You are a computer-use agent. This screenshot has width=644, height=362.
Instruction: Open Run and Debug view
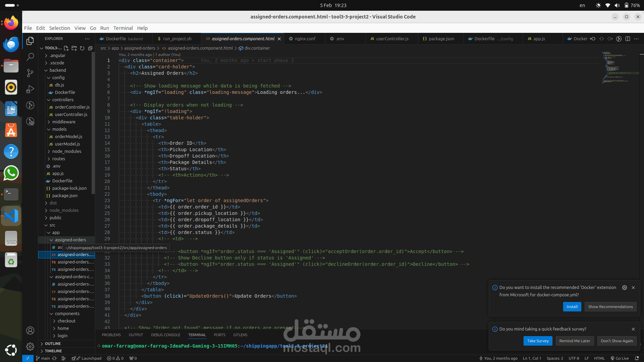coord(30,89)
